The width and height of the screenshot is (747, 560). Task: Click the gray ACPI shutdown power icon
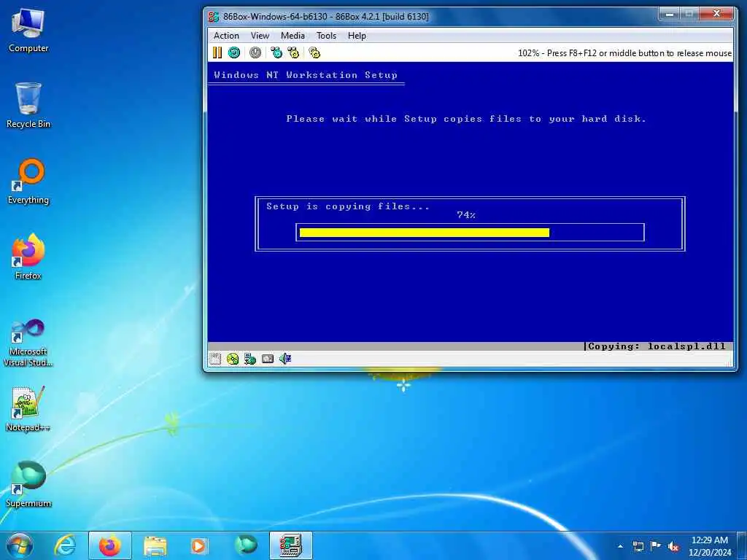coord(255,52)
